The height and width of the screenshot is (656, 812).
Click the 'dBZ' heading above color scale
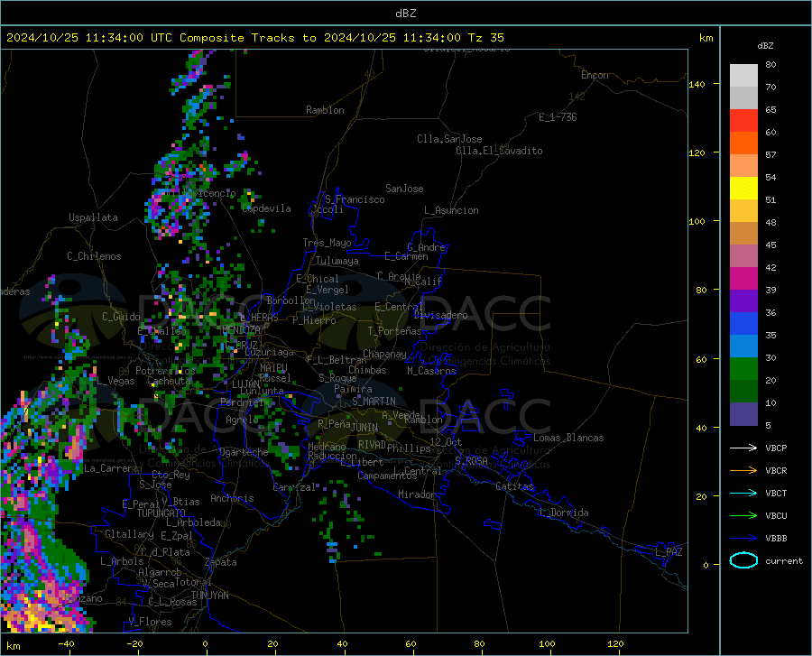(765, 45)
